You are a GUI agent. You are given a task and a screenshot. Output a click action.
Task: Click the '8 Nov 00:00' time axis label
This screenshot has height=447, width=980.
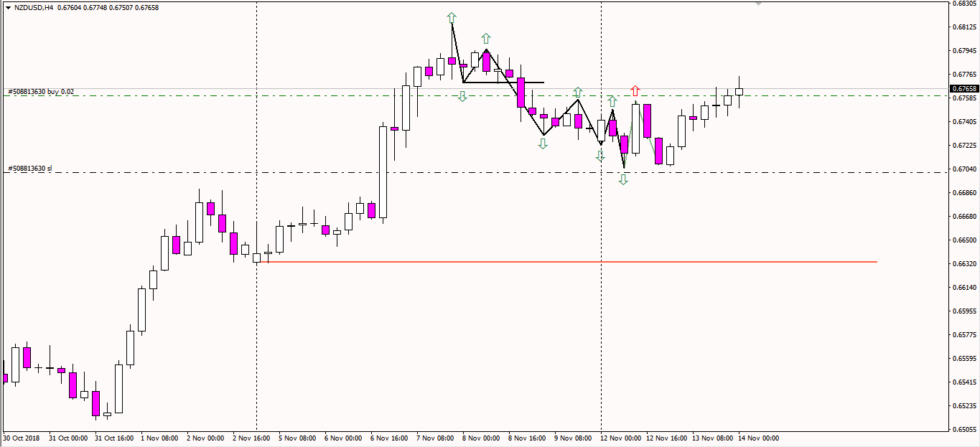coord(481,438)
